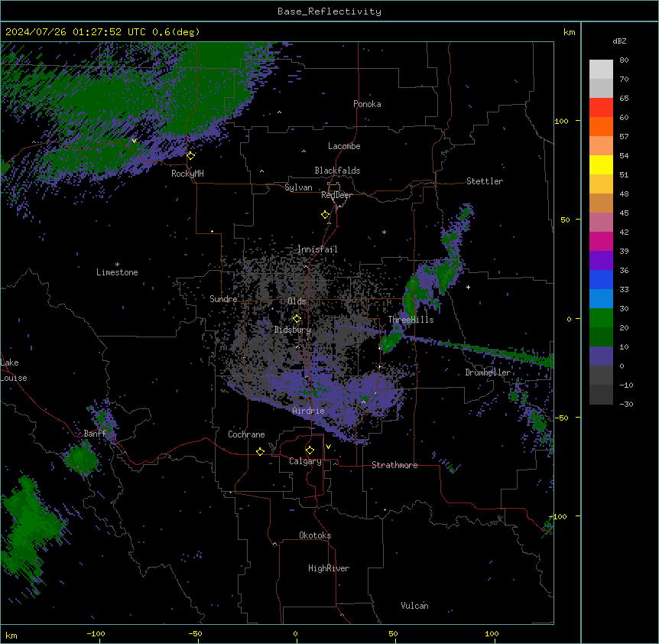The width and height of the screenshot is (659, 644).
Task: Select the Base_Reflectivity title
Action: coord(329,11)
